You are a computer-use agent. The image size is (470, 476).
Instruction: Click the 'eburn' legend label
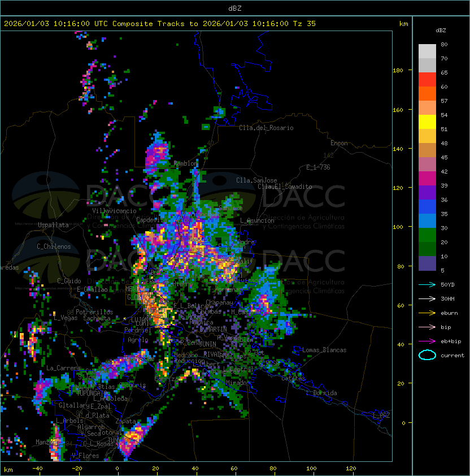pyautogui.click(x=449, y=313)
